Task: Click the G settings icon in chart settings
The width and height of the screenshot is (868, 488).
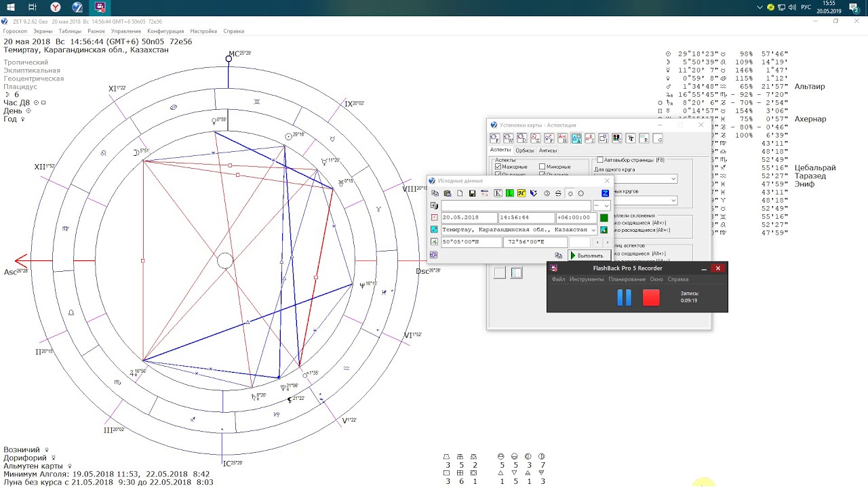Action: (x=657, y=138)
